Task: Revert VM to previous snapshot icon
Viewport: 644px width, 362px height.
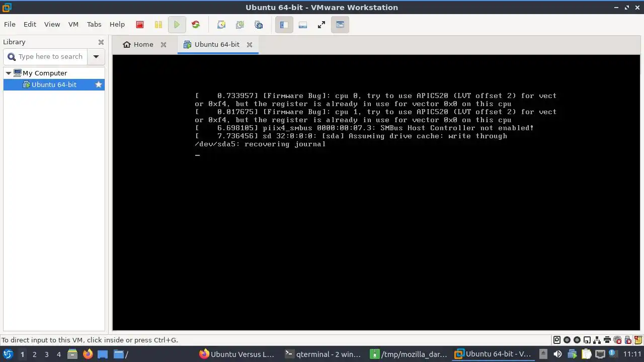Action: click(240, 25)
